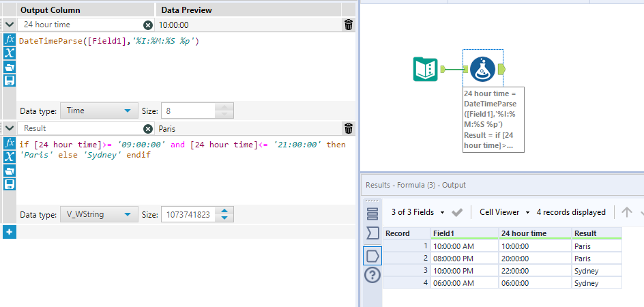Show Results messages list view icon

tap(372, 214)
